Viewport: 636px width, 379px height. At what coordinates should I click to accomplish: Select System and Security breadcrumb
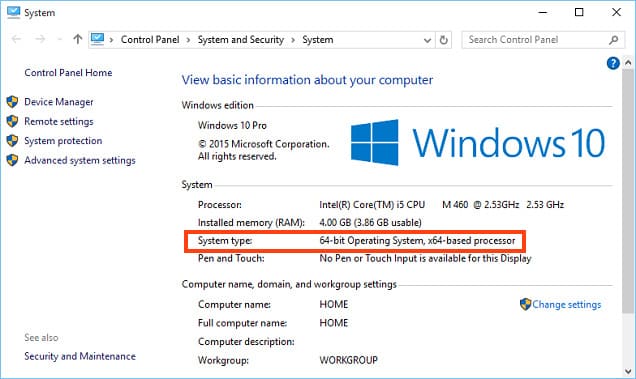click(241, 40)
